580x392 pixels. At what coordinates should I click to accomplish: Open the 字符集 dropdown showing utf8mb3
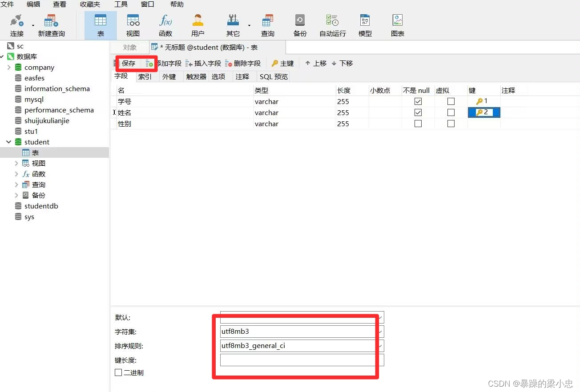tap(380, 331)
